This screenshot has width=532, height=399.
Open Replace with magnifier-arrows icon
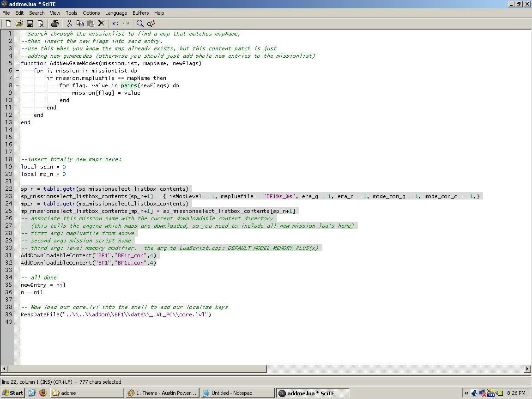[x=151, y=24]
